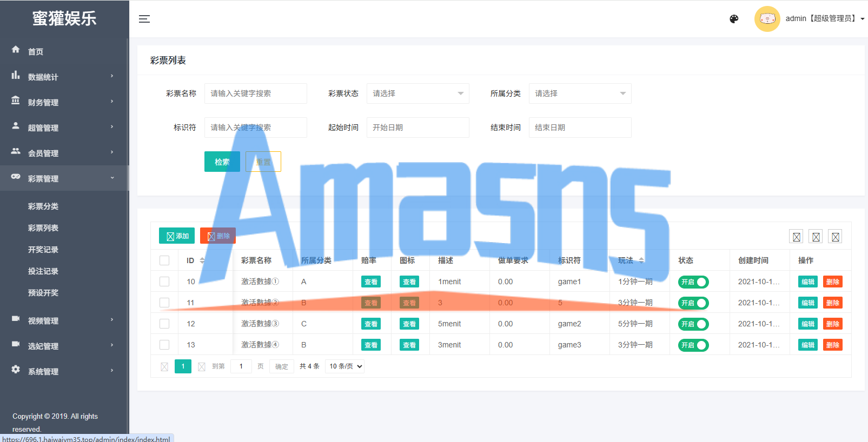The height and width of the screenshot is (442, 868).
Task: Check the row checkbox for ID 12
Action: pos(164,324)
